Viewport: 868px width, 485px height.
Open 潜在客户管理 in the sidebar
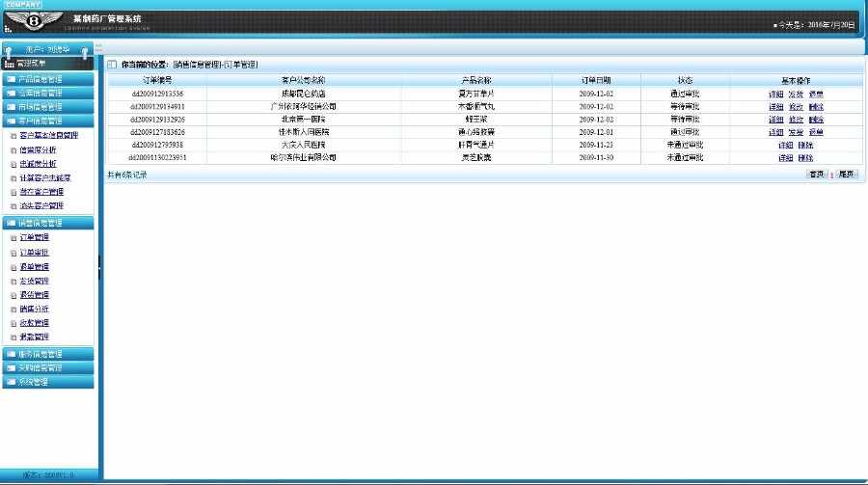pyautogui.click(x=41, y=192)
